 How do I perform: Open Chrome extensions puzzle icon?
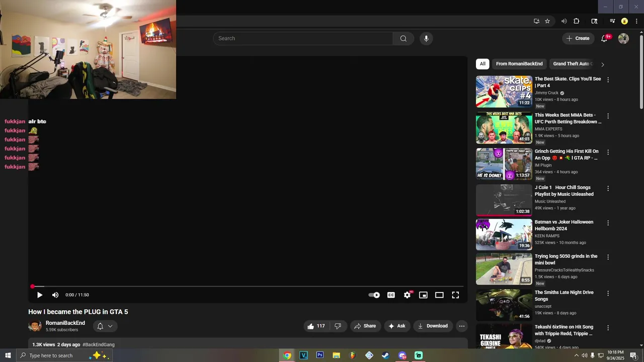point(577,21)
